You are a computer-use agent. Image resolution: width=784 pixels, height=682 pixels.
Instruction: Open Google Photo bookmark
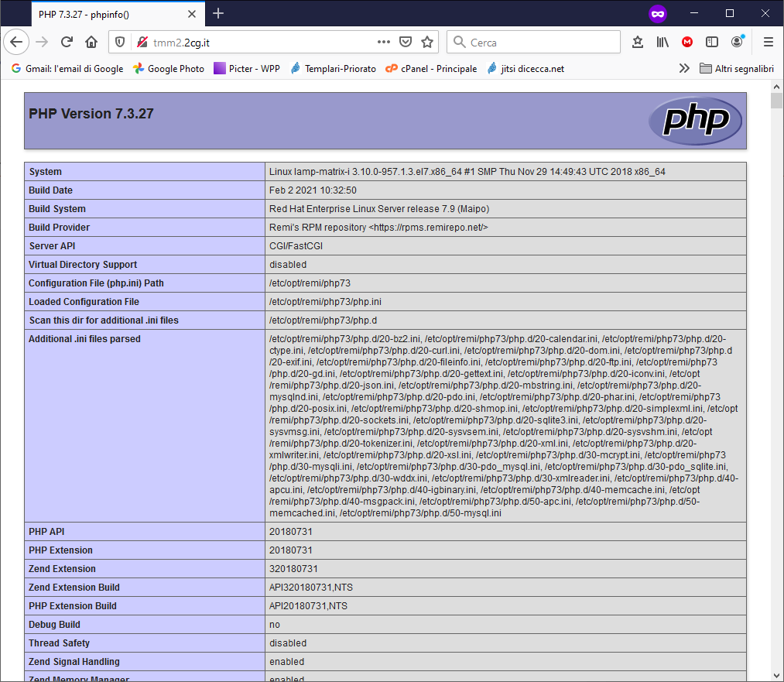[x=169, y=68]
